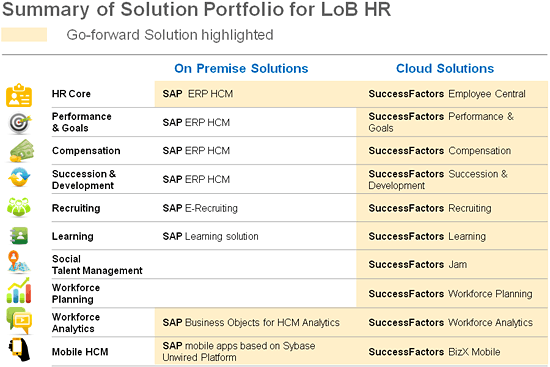Click the HR Core ID badge icon
Viewport: 550px width, 367px height.
click(19, 95)
